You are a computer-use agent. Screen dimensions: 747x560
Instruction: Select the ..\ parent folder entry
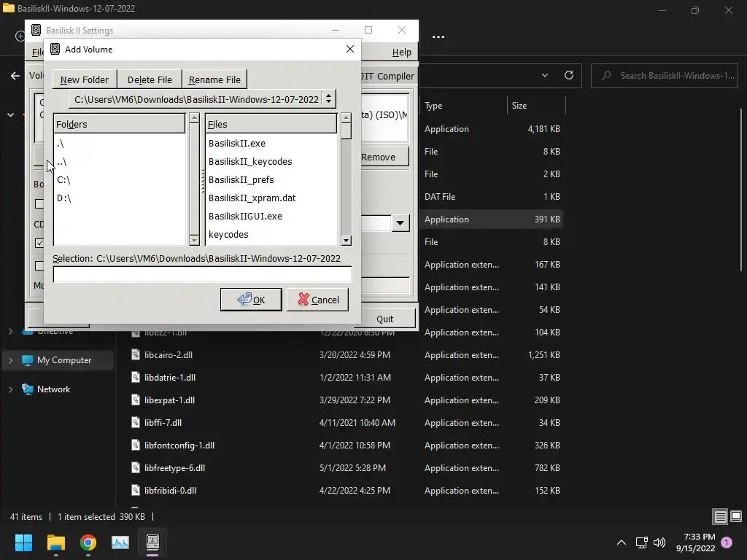click(x=119, y=161)
